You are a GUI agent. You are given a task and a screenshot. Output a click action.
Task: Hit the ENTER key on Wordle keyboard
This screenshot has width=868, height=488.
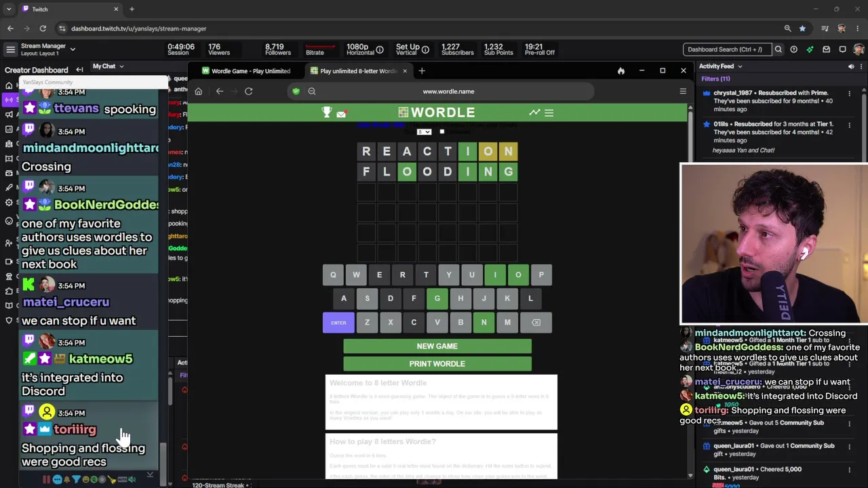pos(338,323)
